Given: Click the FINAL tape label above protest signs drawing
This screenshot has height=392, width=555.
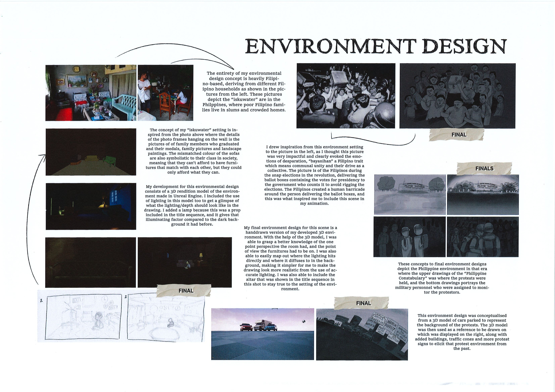Looking at the screenshot, I should pos(361,303).
